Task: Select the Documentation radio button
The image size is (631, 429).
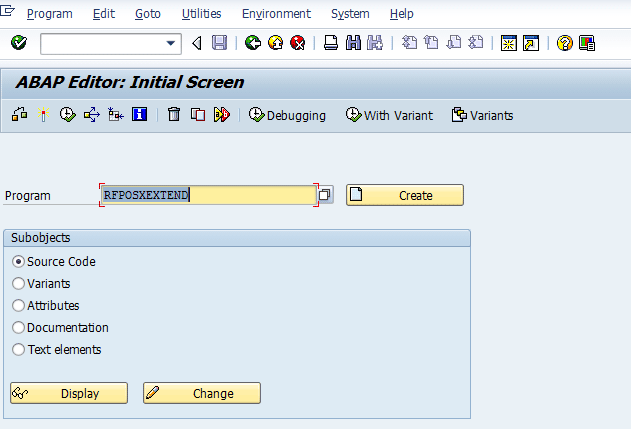Action: click(18, 328)
